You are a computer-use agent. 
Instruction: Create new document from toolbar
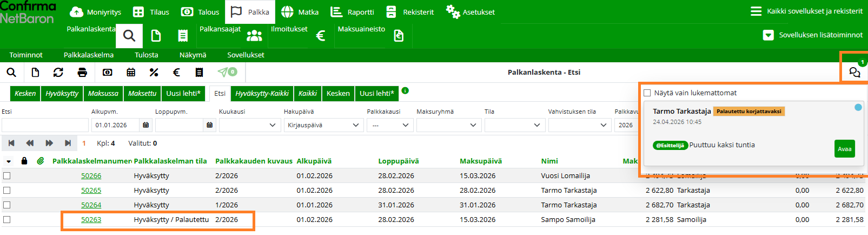35,73
